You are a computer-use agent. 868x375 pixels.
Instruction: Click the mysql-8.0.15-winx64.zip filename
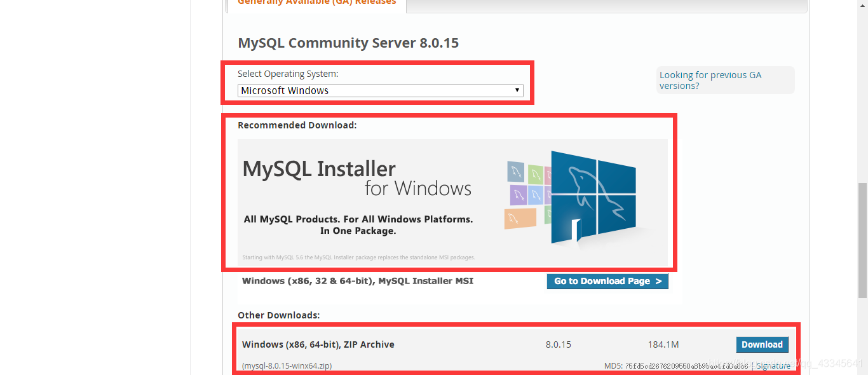[x=287, y=366]
